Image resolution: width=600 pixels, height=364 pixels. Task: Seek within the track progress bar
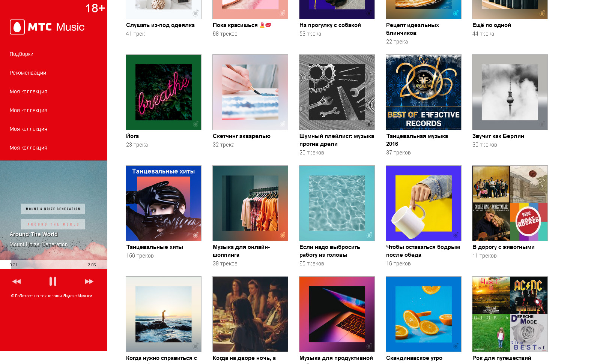point(54,265)
